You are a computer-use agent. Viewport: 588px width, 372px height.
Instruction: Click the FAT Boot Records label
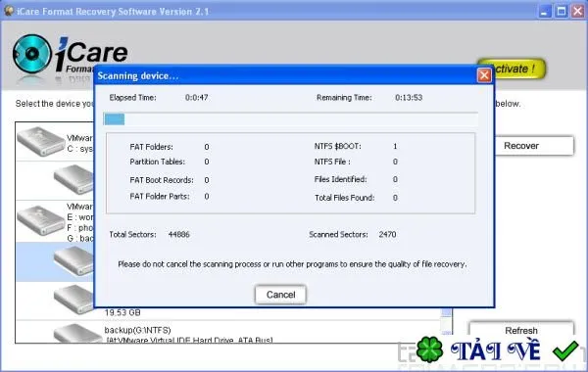[162, 180]
